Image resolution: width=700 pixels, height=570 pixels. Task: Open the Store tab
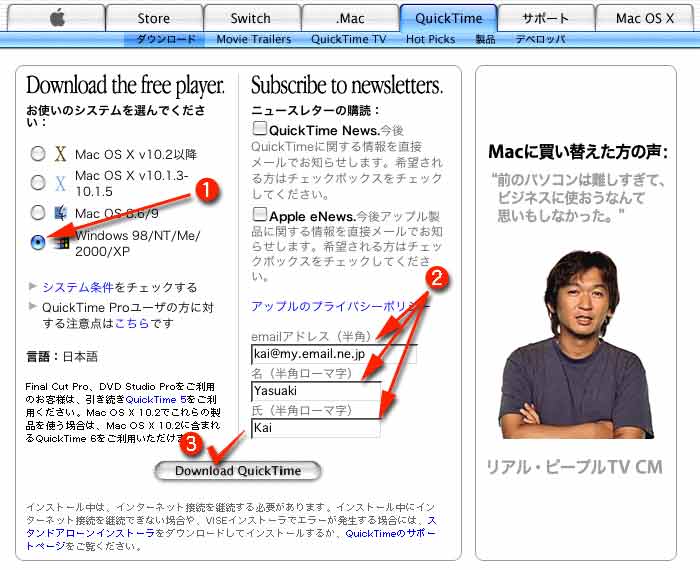[154, 18]
